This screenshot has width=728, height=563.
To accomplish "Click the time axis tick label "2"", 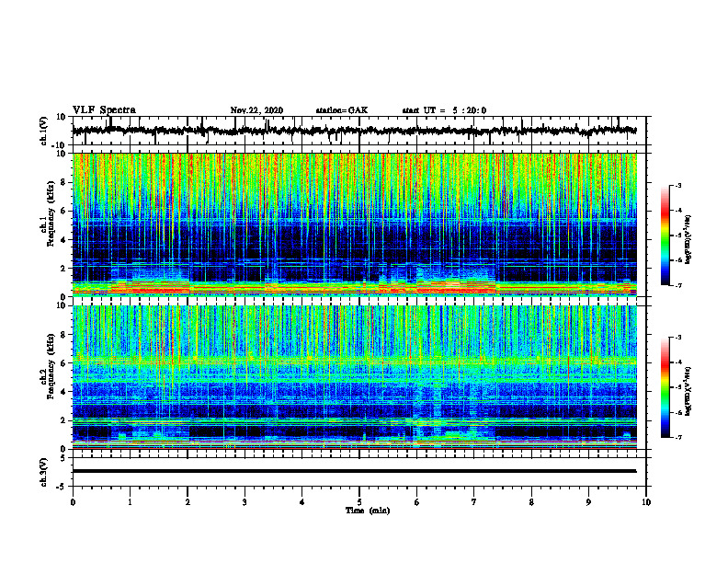I will 188,502.
